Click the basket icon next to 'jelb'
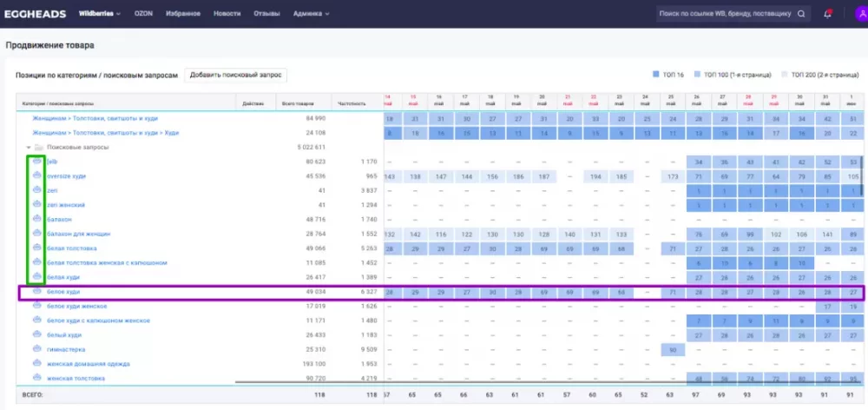Viewport: 868px width, 410px height. pos(36,162)
